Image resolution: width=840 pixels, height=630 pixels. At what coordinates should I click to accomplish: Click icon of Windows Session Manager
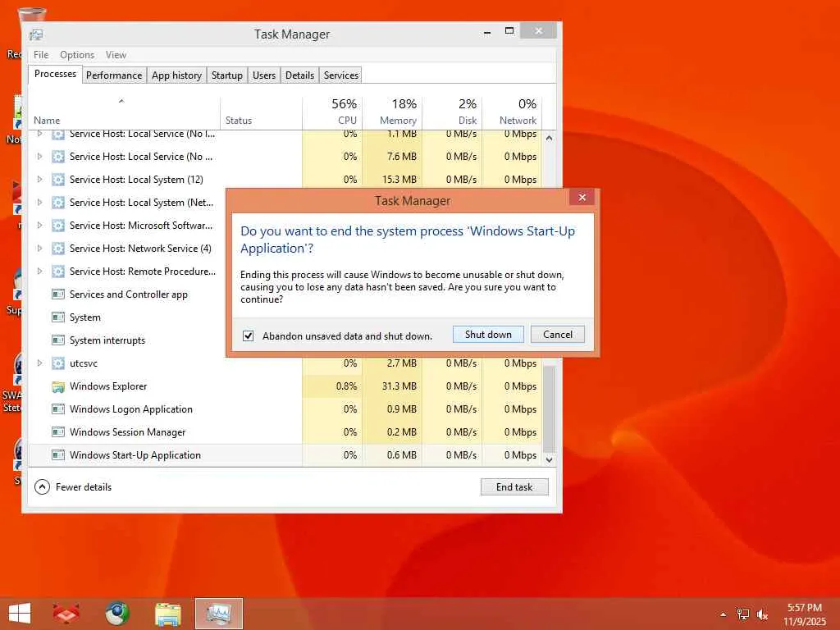pos(58,432)
